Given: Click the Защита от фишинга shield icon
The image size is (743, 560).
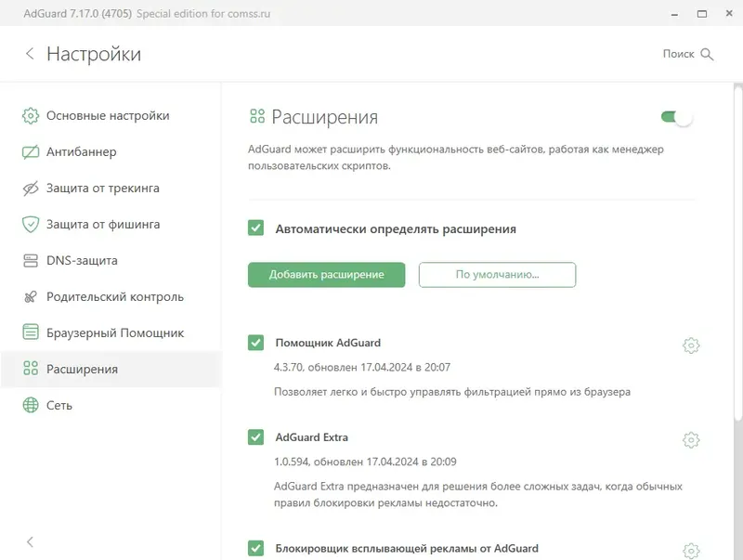Looking at the screenshot, I should pyautogui.click(x=31, y=225).
